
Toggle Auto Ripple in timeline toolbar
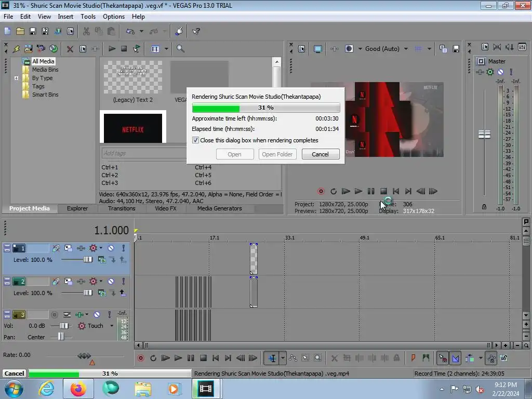point(470,358)
